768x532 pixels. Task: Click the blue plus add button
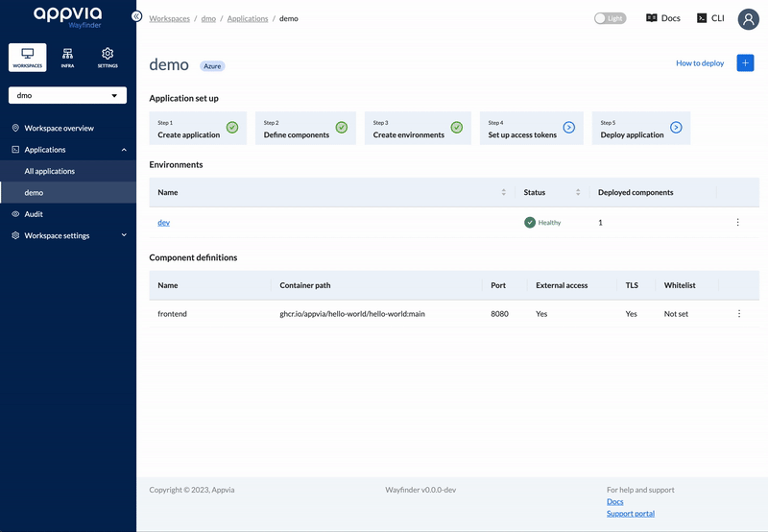(745, 62)
